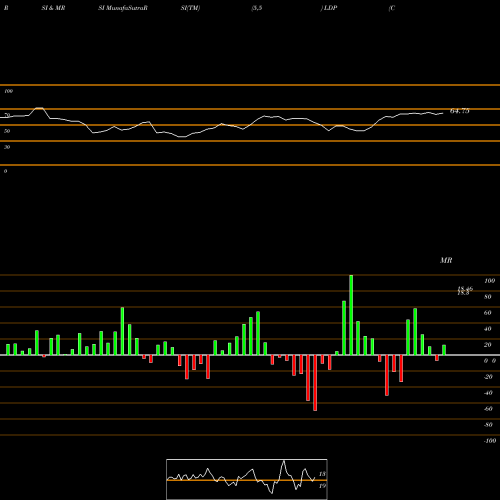This screenshot has width=500, height=500.
Task: Click the -100 label on MR axis
Action: 490,441
